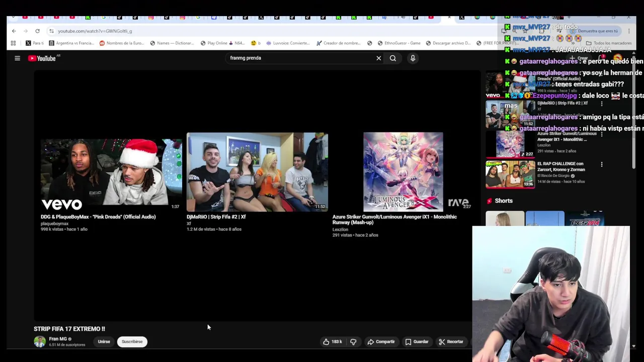Screen dimensions: 644x362
Task: Open 'Argentina vs Francia' bookmark
Action: (x=71, y=43)
